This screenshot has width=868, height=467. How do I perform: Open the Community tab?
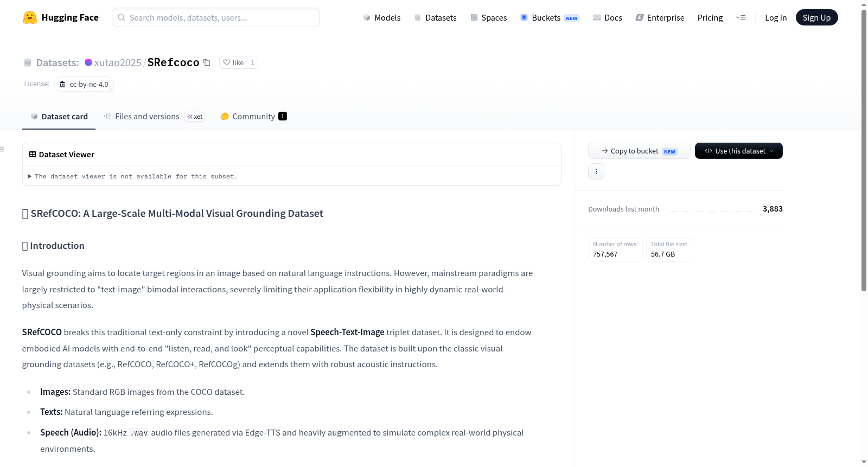coord(253,116)
